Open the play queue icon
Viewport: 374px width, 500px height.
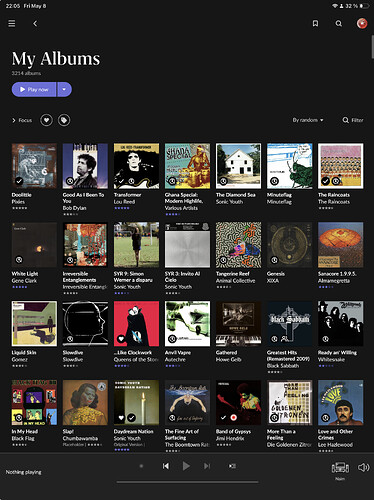[232, 466]
